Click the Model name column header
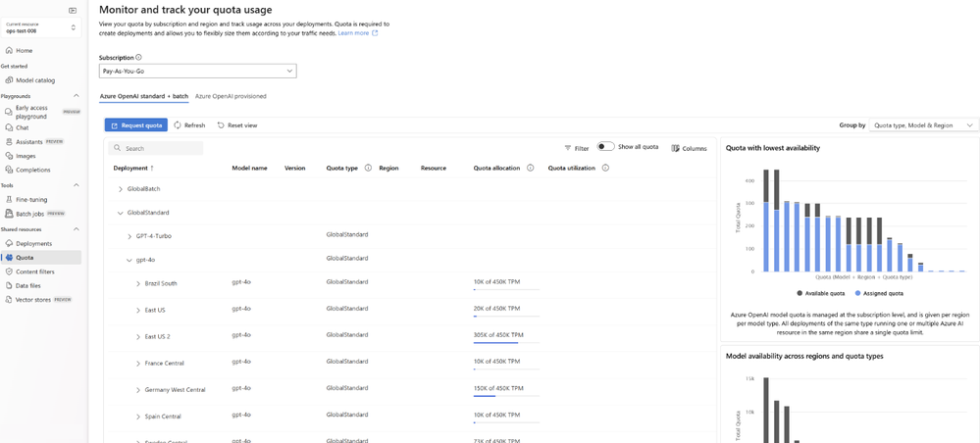 tap(249, 168)
